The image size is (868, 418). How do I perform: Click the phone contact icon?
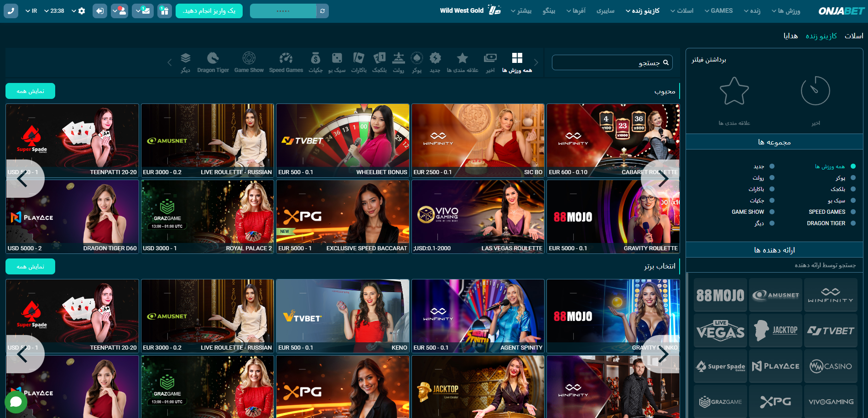(x=11, y=11)
